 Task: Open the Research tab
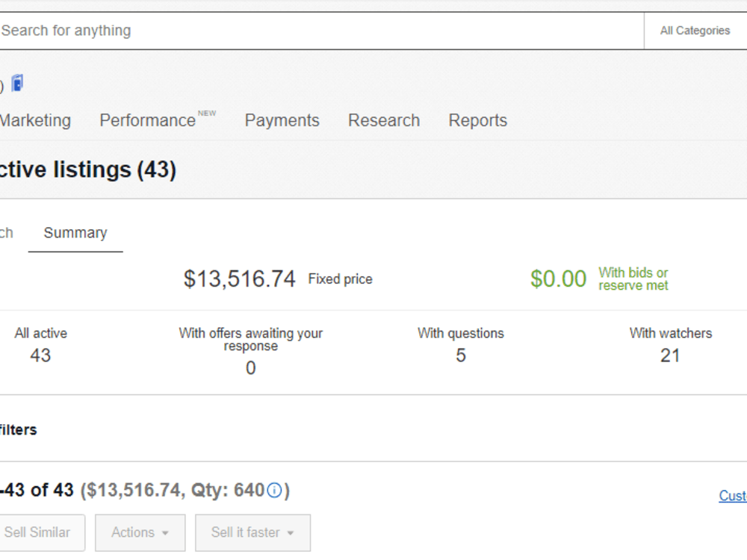tap(384, 120)
